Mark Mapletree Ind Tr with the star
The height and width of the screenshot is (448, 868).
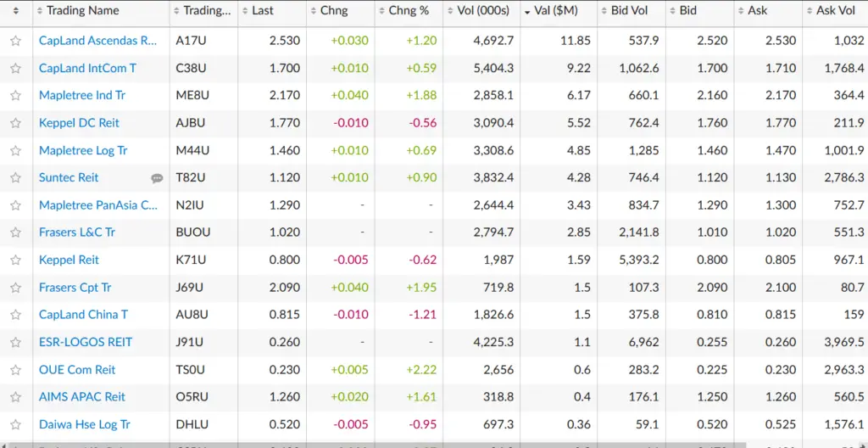click(15, 95)
